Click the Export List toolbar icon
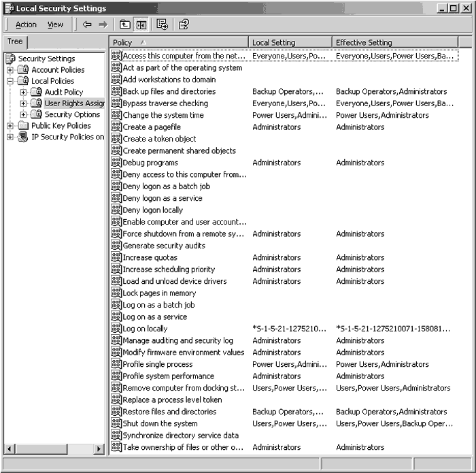 click(x=162, y=25)
